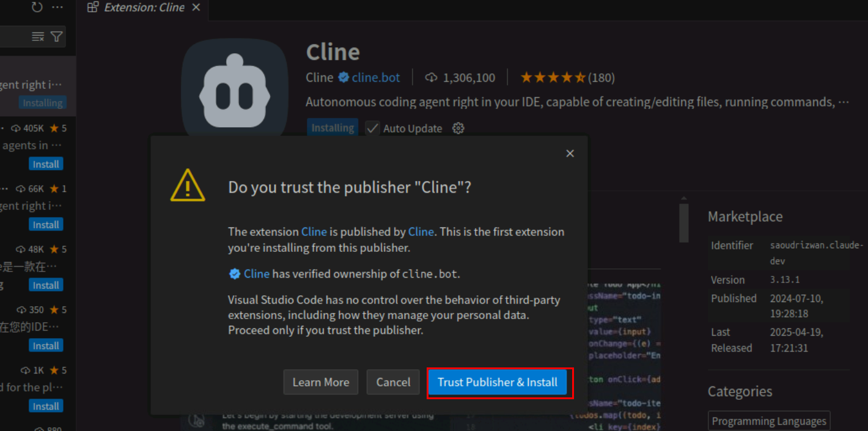Click the saoudrizwan.claude-dev identifier value
The image size is (868, 431).
817,252
